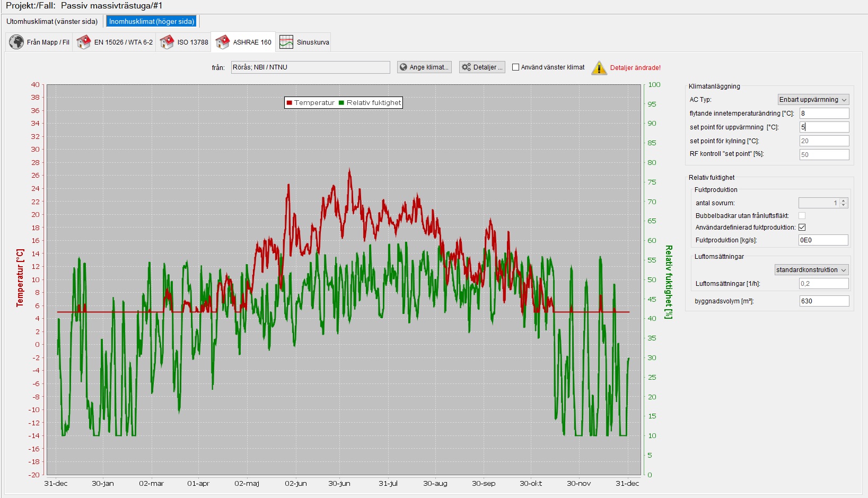Open the AC Typ dropdown
Screen dimensions: 868x498
tap(813, 100)
